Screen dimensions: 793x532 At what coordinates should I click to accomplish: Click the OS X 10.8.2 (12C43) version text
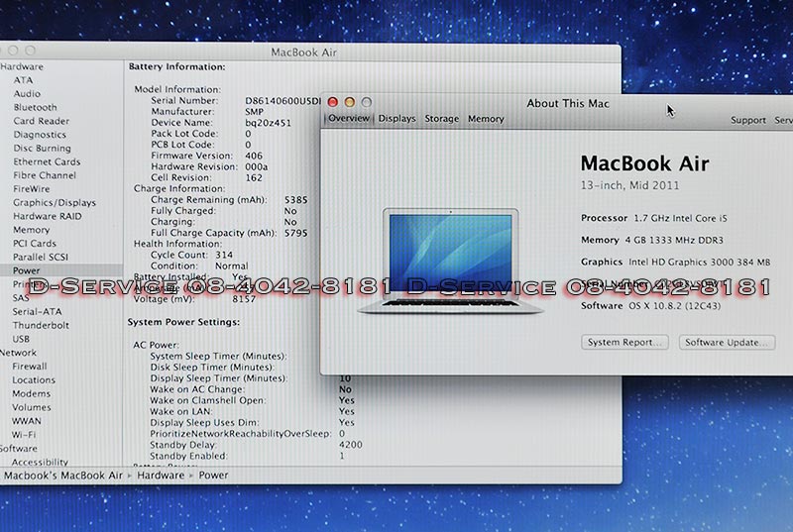tap(675, 306)
